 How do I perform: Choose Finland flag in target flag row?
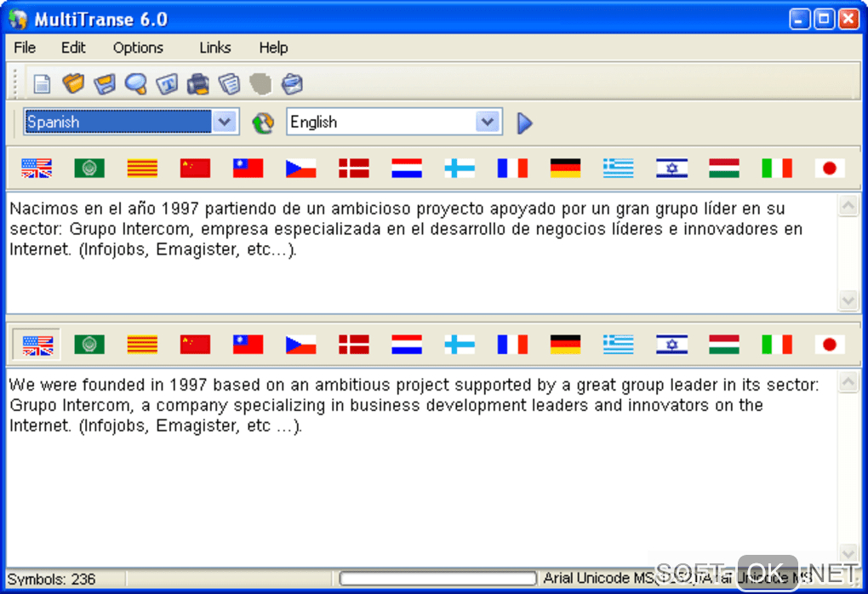(x=460, y=345)
